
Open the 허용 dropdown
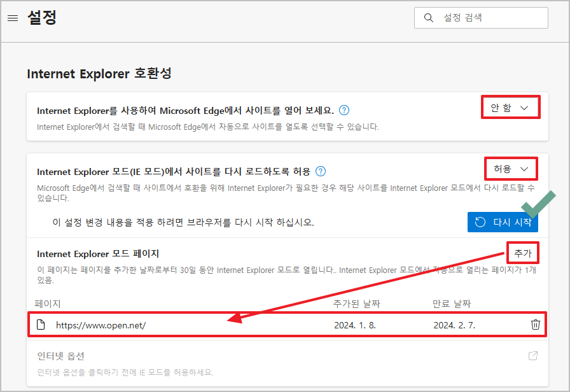pos(511,169)
